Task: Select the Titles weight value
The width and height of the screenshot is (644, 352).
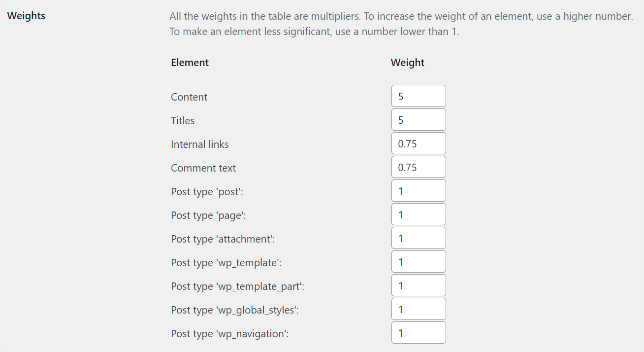Action: tap(418, 119)
